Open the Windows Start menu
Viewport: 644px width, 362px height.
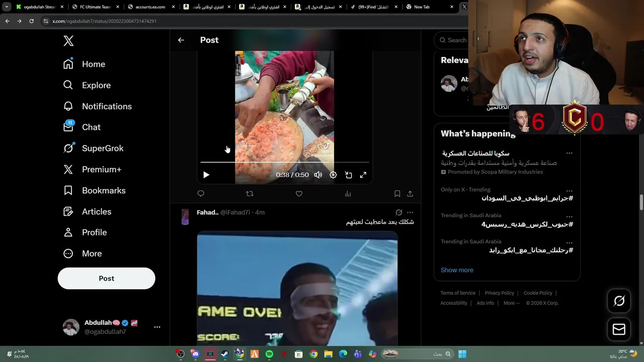[462, 354]
